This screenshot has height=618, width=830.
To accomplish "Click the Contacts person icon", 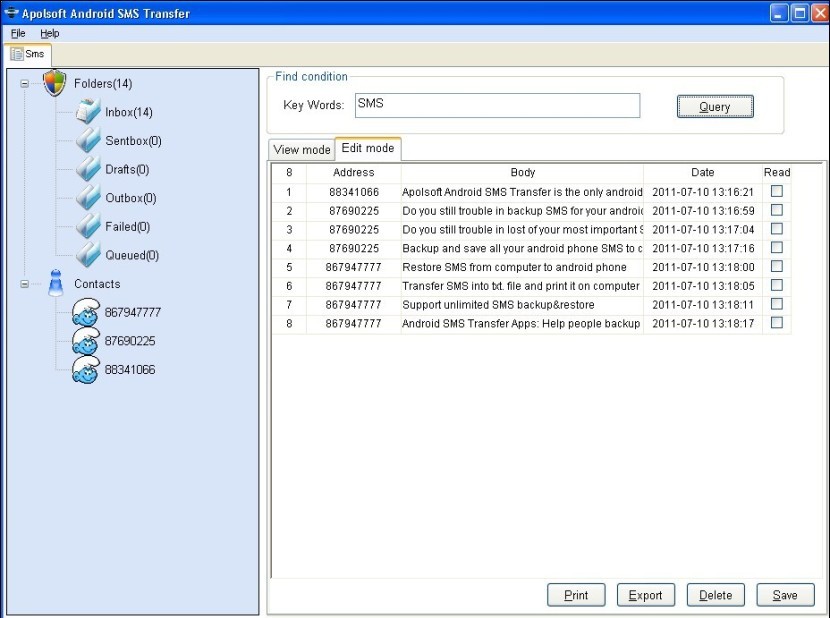I will (x=55, y=284).
